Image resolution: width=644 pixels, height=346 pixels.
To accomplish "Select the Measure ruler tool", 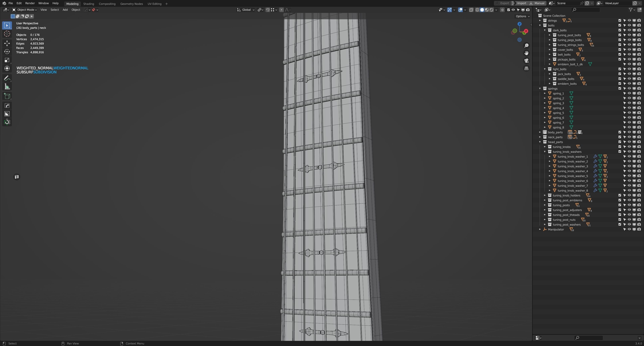I will (x=7, y=87).
